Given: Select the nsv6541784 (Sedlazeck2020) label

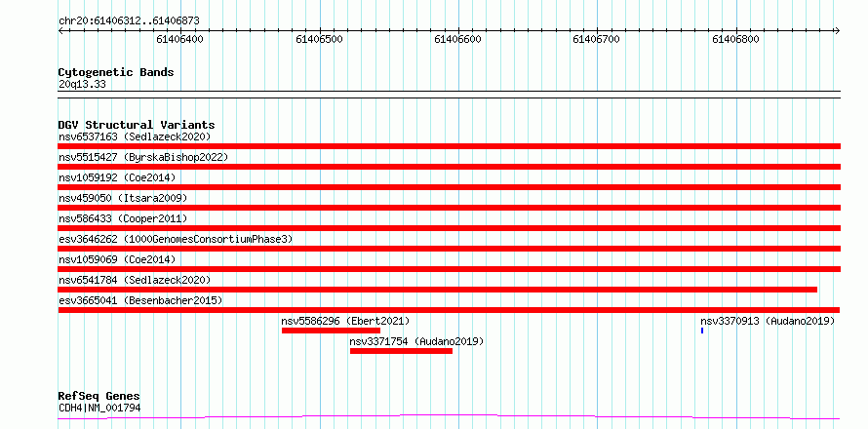Looking at the screenshot, I should point(135,280).
